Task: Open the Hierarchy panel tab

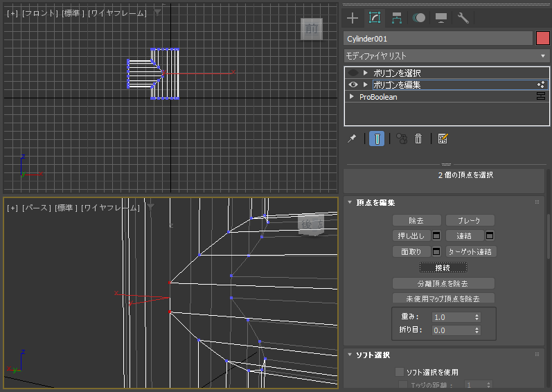Action: [x=397, y=17]
